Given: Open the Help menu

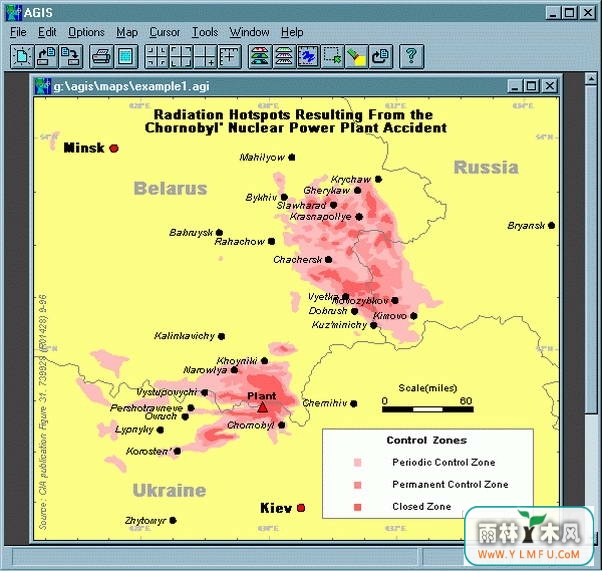Looking at the screenshot, I should 292,32.
